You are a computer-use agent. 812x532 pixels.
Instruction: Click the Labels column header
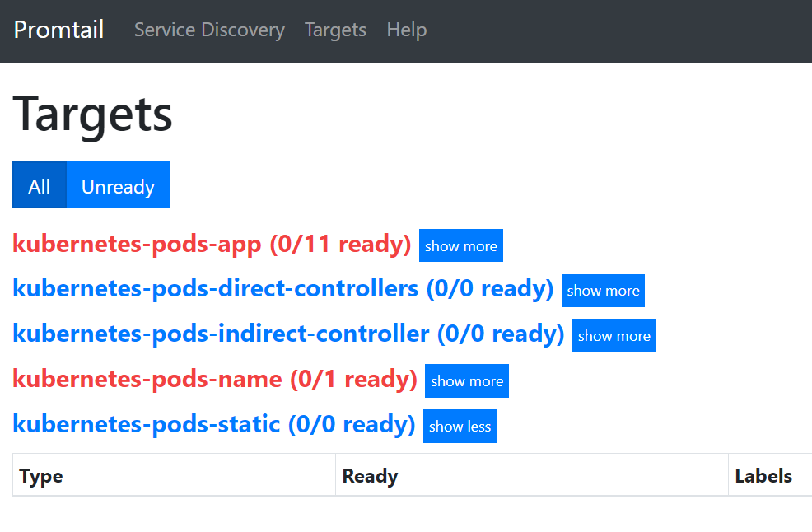(x=770, y=475)
